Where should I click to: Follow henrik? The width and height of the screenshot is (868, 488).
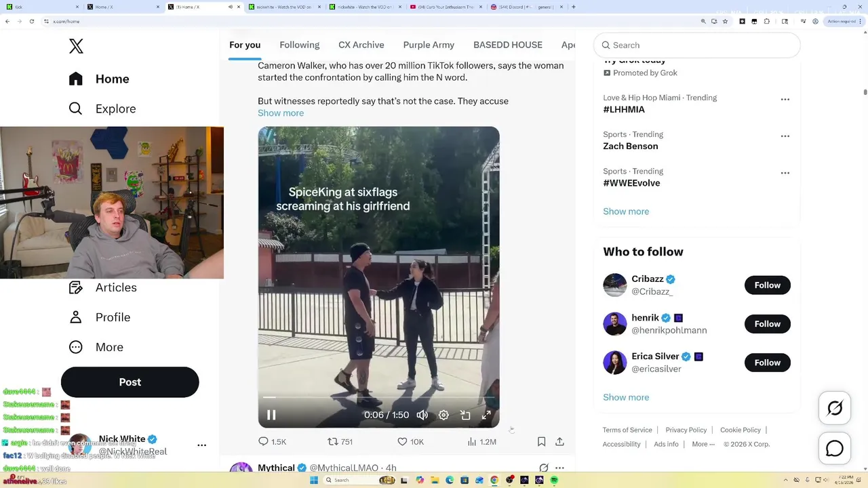[x=768, y=324]
